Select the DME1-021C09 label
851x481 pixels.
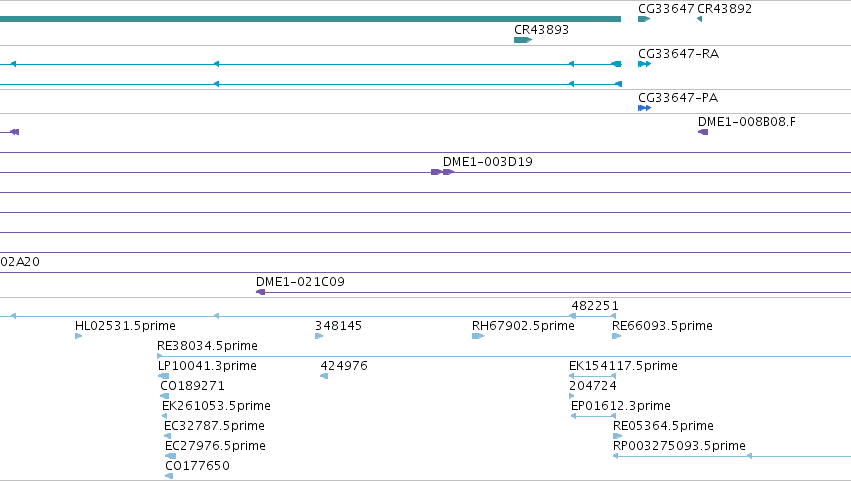click(300, 282)
